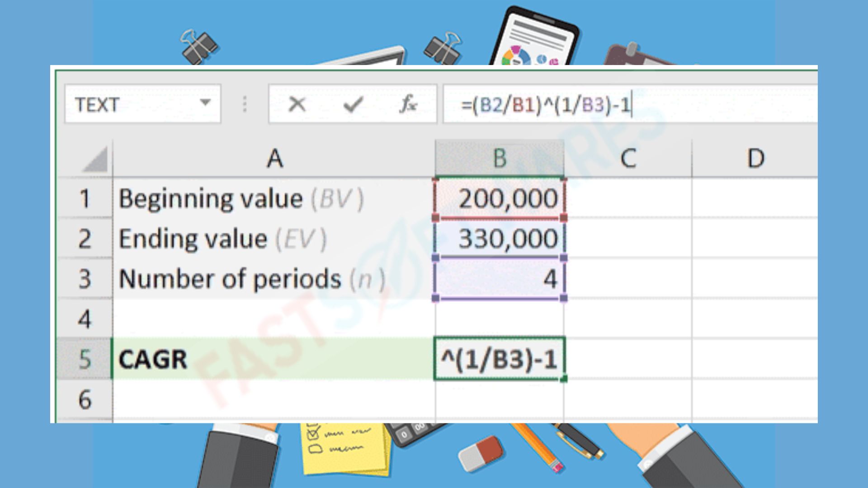Click the Name Box showing TEXT

tap(142, 104)
